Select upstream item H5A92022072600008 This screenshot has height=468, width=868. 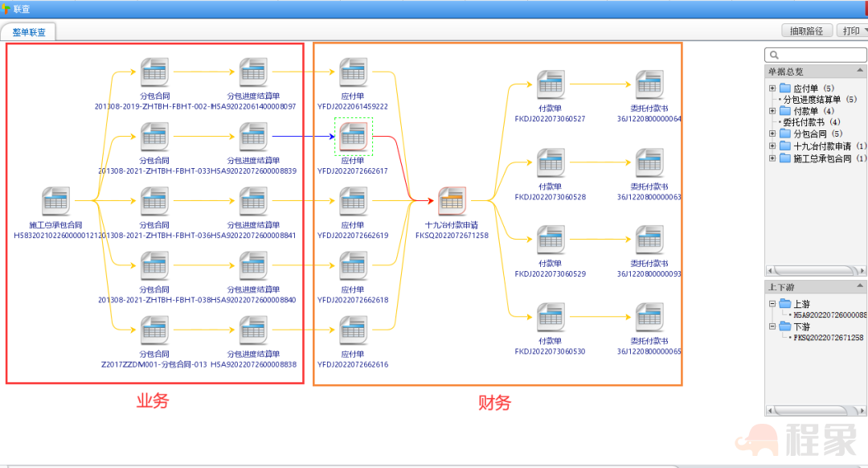click(x=829, y=315)
